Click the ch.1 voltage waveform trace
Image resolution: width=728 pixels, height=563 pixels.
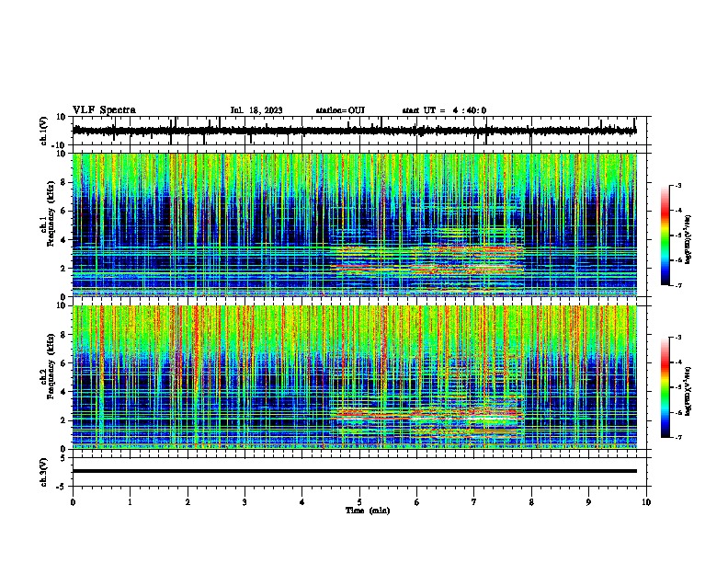(354, 131)
